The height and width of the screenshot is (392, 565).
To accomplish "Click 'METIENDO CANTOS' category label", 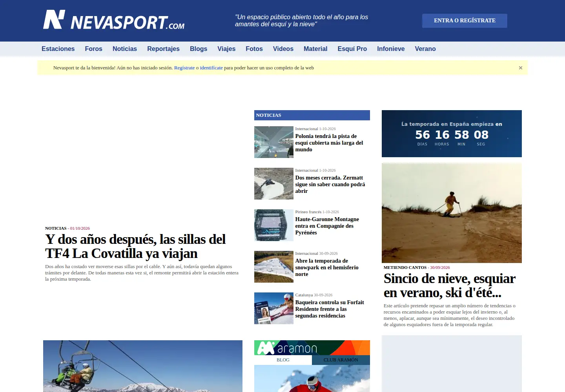I will pos(405,268).
